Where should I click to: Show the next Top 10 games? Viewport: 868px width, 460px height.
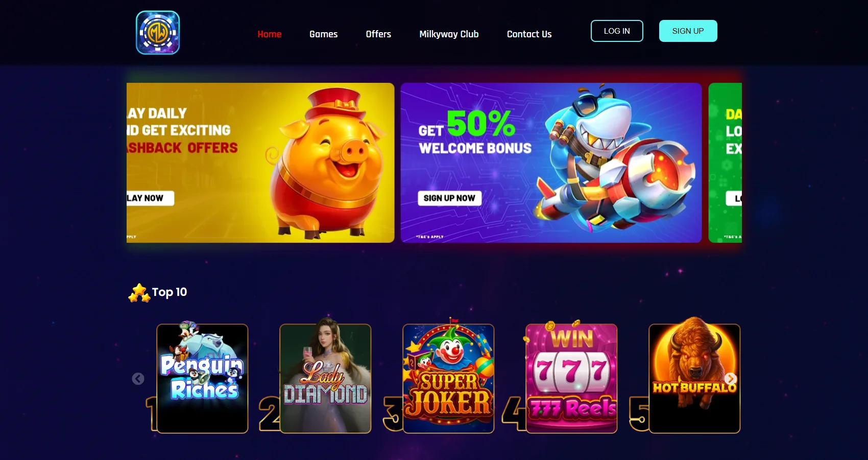tap(731, 379)
